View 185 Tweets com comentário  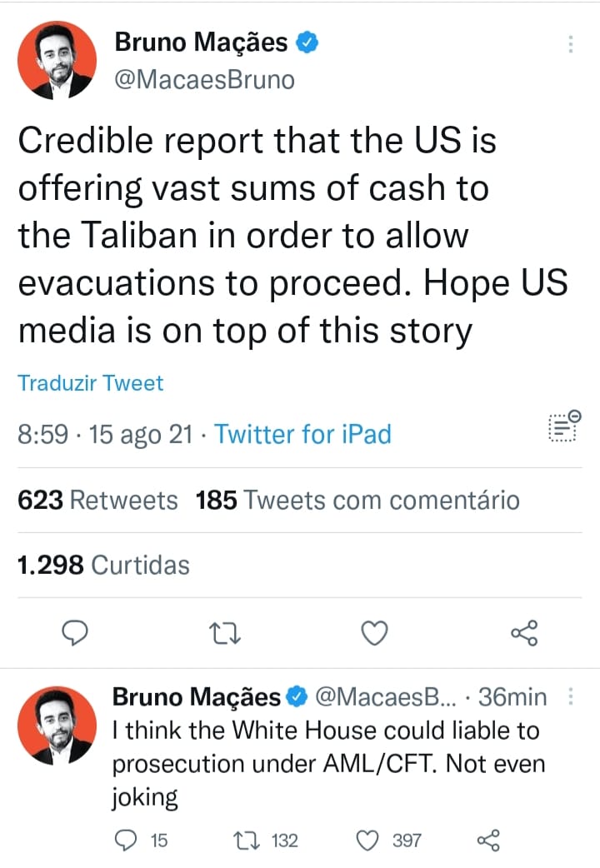(x=357, y=501)
